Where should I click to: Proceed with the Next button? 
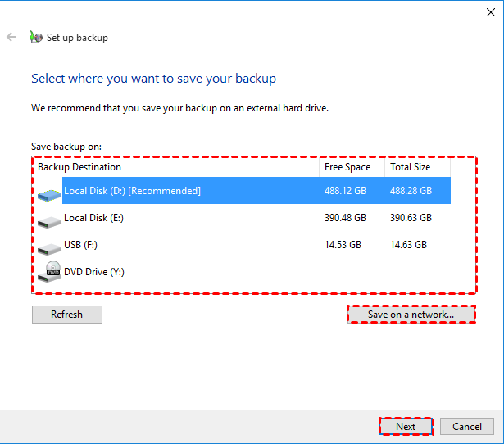[x=406, y=426]
